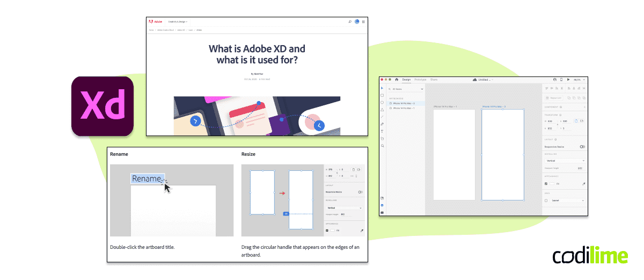Viewport: 644px width, 280px height.
Task: Click the eyedropper in the Resize tutorial panel
Action: pyautogui.click(x=362, y=231)
